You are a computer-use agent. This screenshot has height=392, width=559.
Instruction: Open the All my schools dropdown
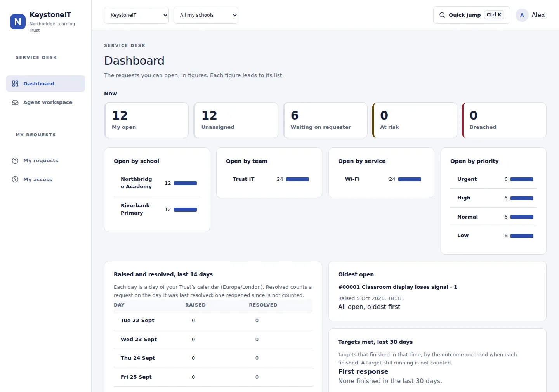(206, 15)
